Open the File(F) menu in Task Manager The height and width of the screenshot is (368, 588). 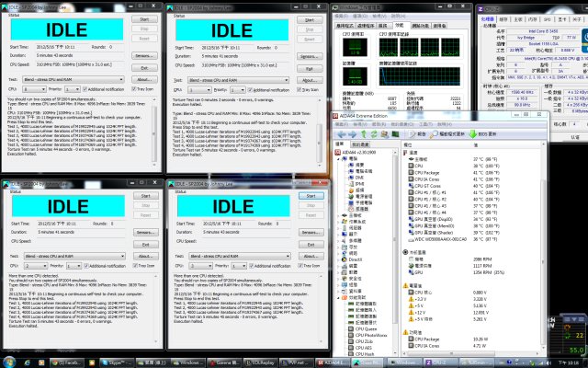point(341,17)
